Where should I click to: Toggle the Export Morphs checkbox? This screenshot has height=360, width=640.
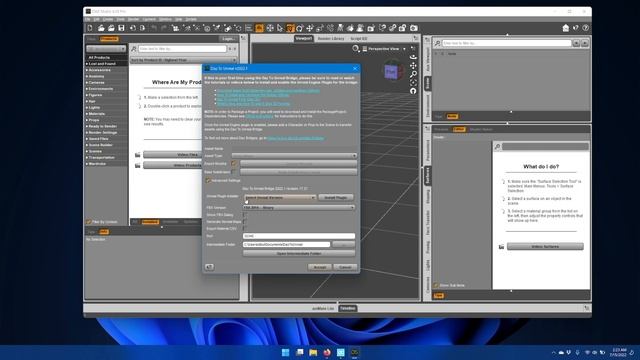[x=234, y=163]
